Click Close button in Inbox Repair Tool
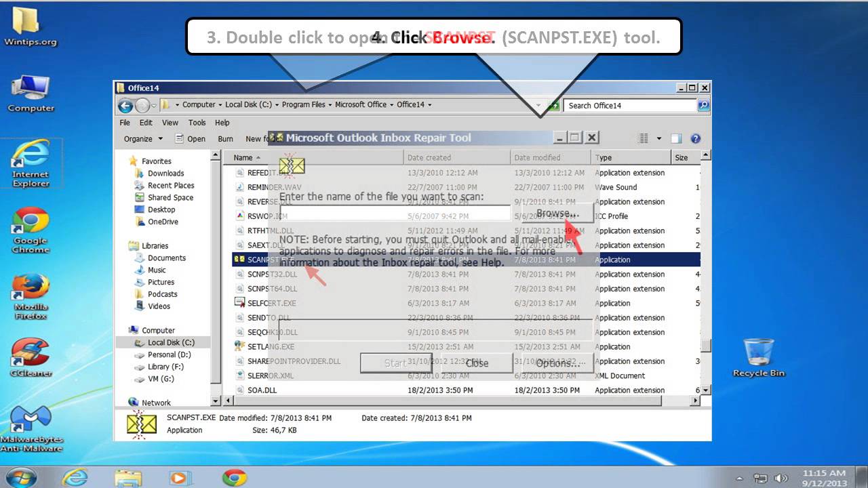 [477, 363]
